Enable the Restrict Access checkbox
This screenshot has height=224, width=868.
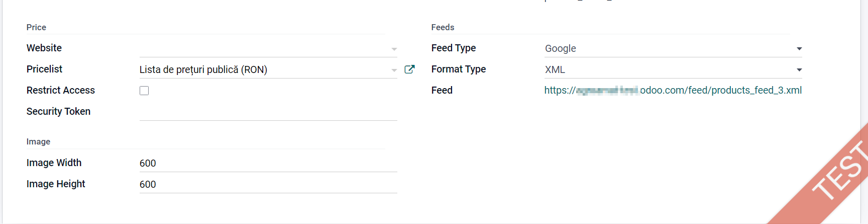(144, 91)
